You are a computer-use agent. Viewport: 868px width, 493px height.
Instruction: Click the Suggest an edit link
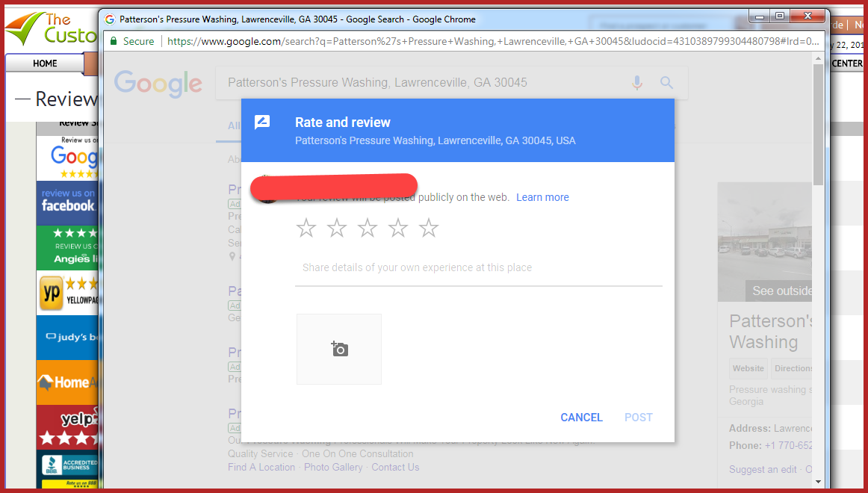pos(763,470)
